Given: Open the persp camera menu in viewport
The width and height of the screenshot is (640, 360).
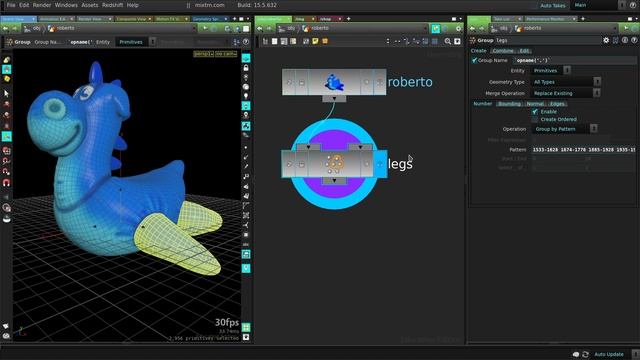Looking at the screenshot, I should pyautogui.click(x=204, y=54).
